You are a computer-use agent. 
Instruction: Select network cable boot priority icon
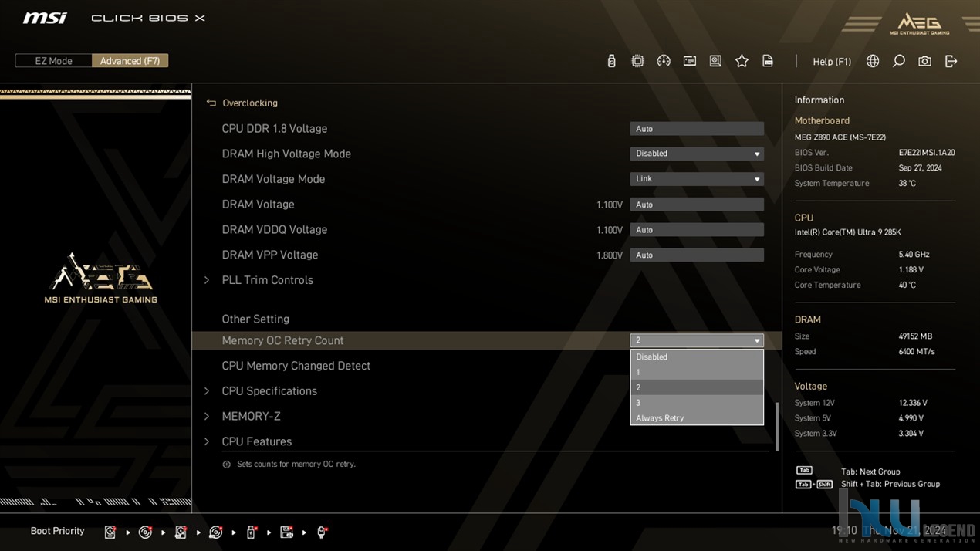point(322,532)
